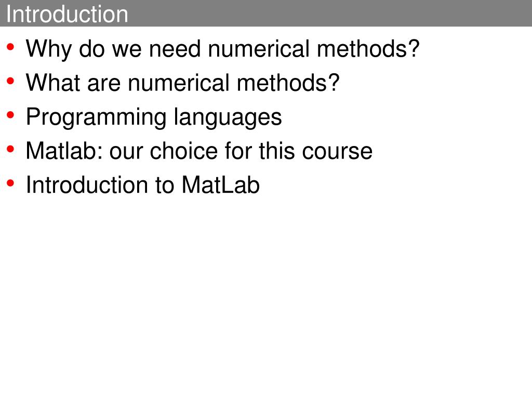Click the "Introduction" slide title

pos(67,14)
